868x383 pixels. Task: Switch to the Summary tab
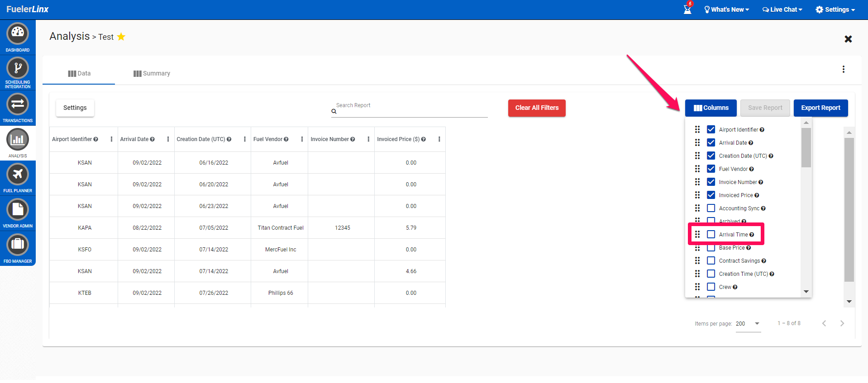point(152,73)
